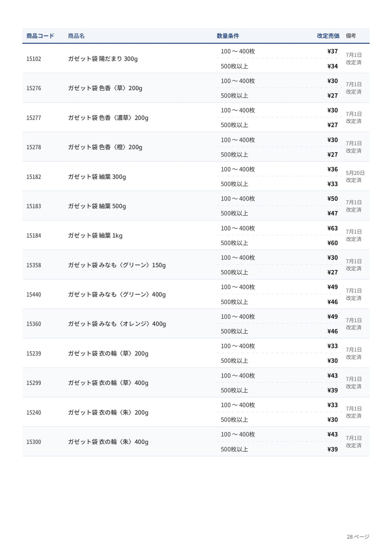This screenshot has height=555, width=392.
Task: Select ガゼット袋 色香〈濃草〉200g row name
Action: click(x=108, y=118)
